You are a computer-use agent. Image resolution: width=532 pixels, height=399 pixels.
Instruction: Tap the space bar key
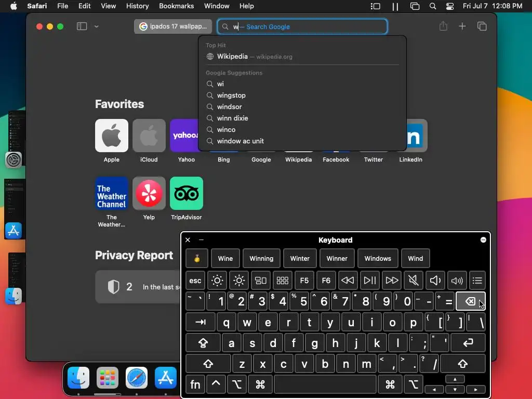click(x=325, y=384)
